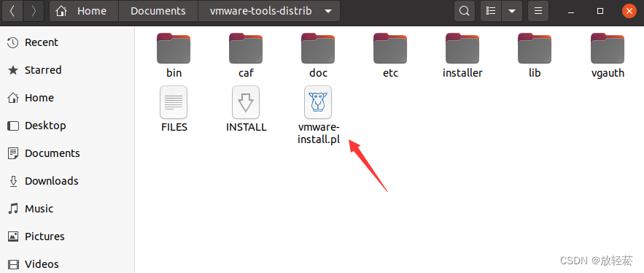Toggle list view layout button
Screen dimensions: 644x273
click(491, 11)
